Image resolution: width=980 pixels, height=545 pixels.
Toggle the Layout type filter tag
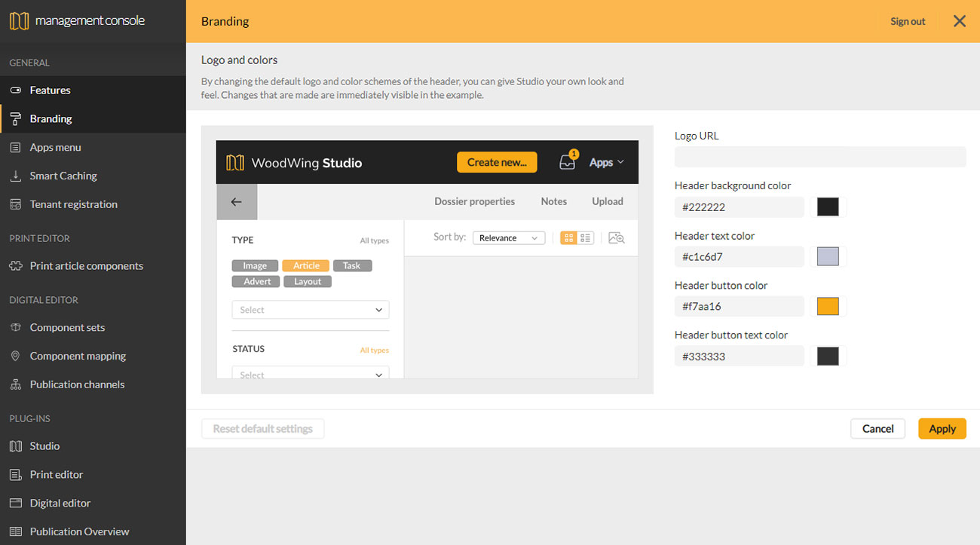308,282
